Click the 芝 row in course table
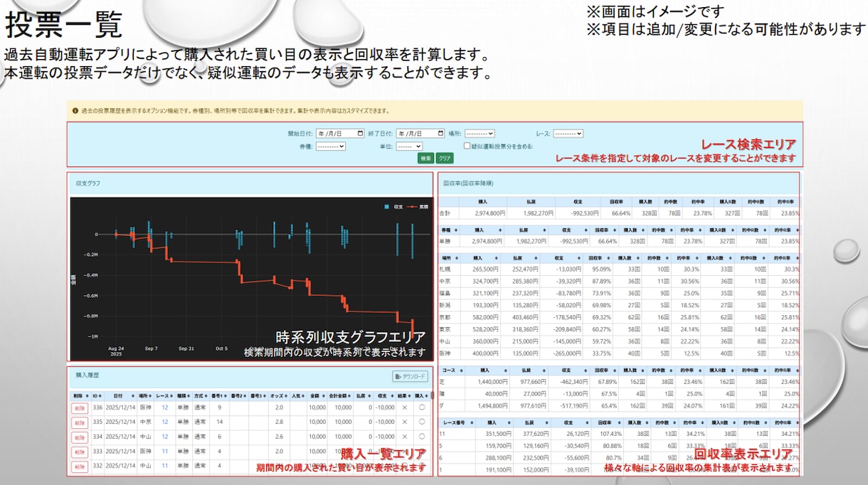 tap(619, 382)
